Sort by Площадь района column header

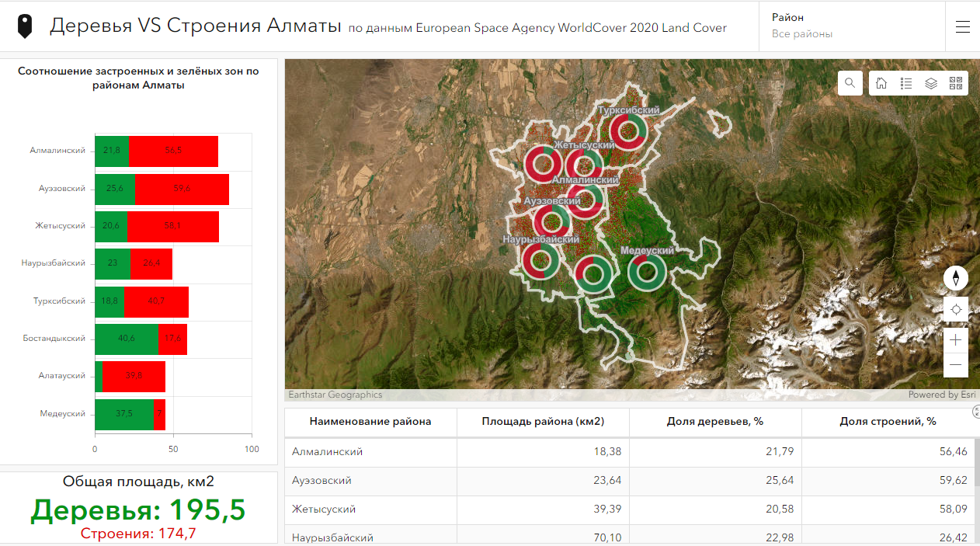543,422
